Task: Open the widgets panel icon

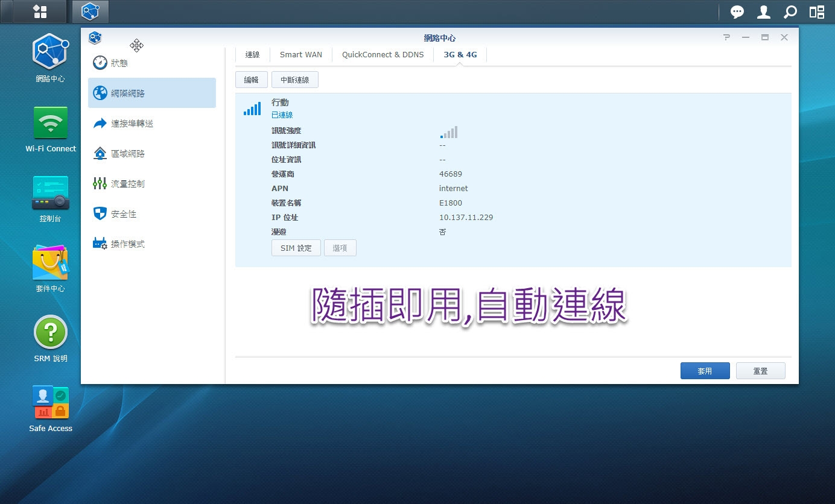Action: click(817, 11)
